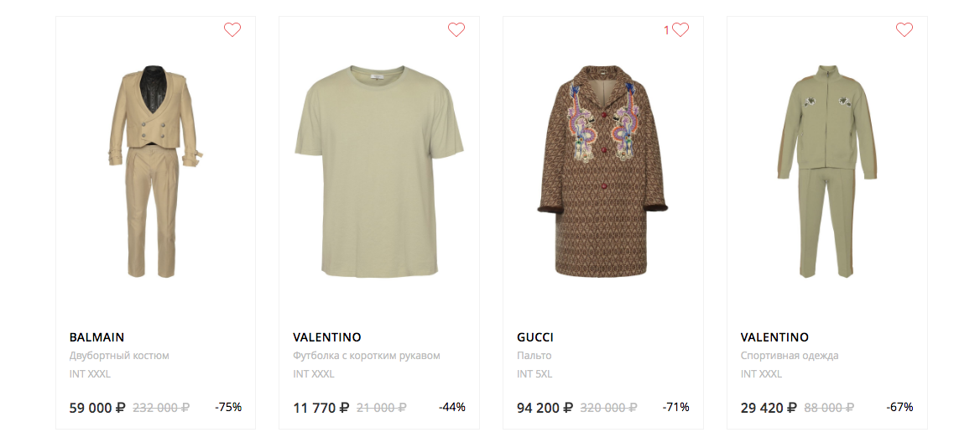Open the 'Двубортный костюм' product title

[119, 356]
